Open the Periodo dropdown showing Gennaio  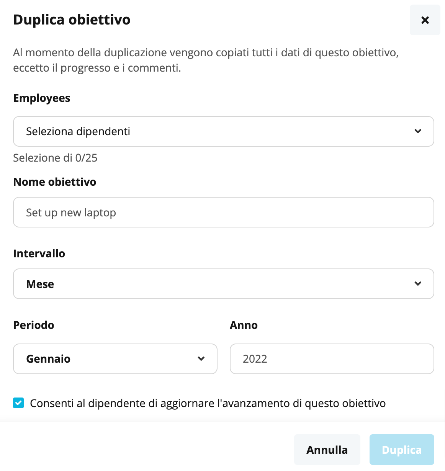tap(115, 359)
